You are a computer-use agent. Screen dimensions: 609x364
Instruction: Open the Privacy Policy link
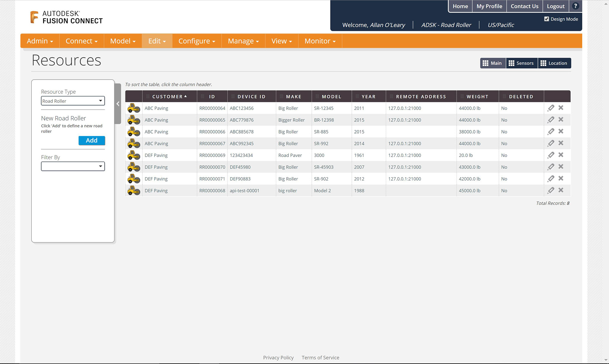(278, 358)
